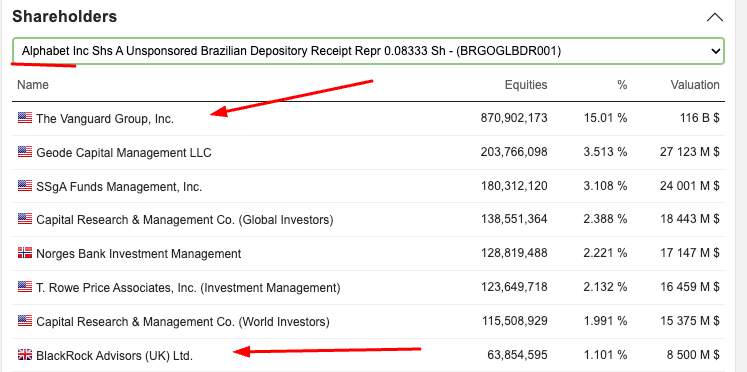Viewport: 747px width, 372px height.
Task: Click the Shareholders section title
Action: [64, 17]
